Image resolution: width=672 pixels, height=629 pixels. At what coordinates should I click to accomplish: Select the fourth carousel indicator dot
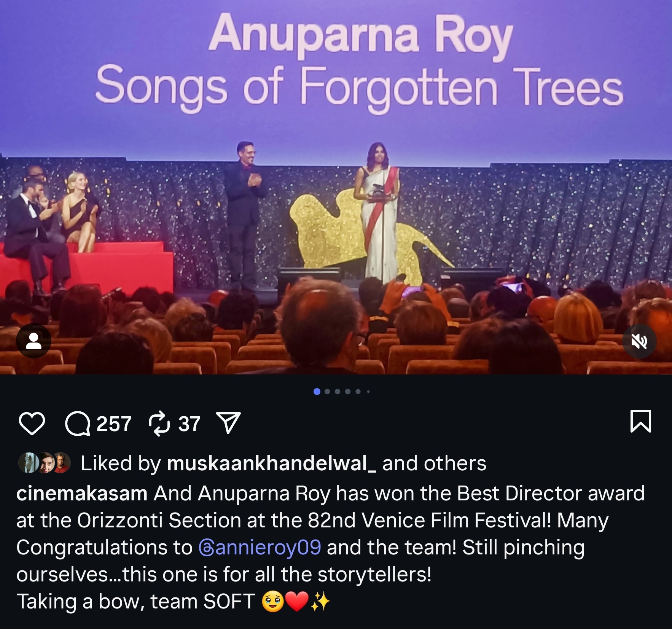click(348, 392)
